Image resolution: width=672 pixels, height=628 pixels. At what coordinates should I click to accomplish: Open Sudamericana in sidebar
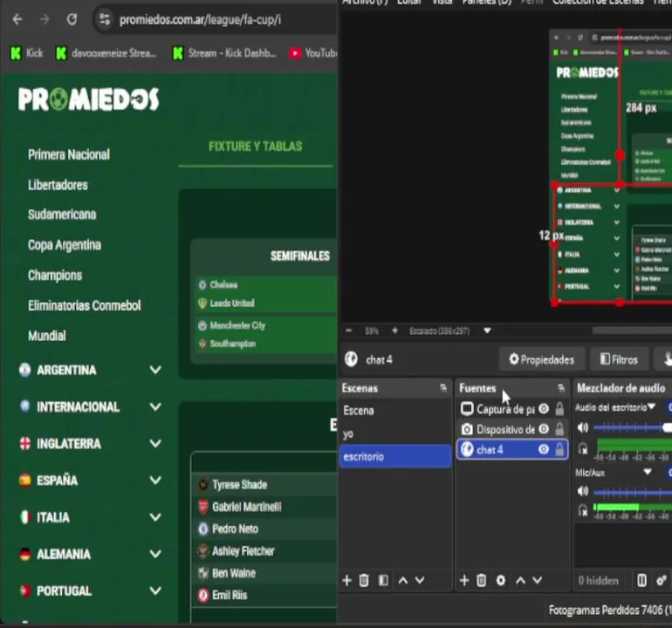click(x=62, y=215)
